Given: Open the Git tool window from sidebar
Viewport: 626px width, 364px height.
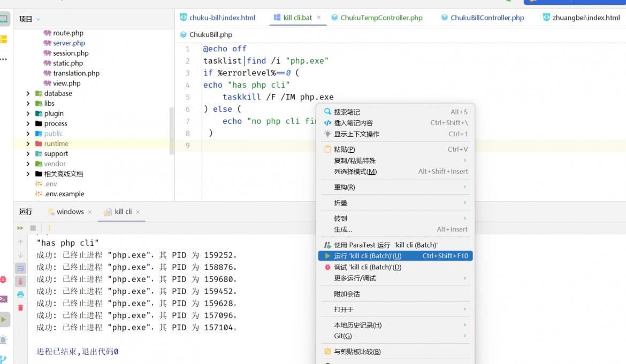Looking at the screenshot, I should click(x=3, y=359).
